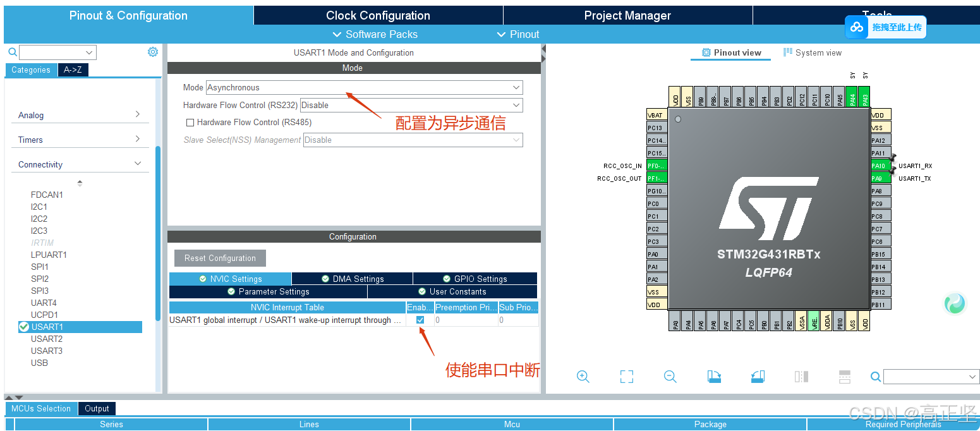Fit the chip to the view
Image resolution: width=980 pixels, height=431 pixels.
coord(626,377)
